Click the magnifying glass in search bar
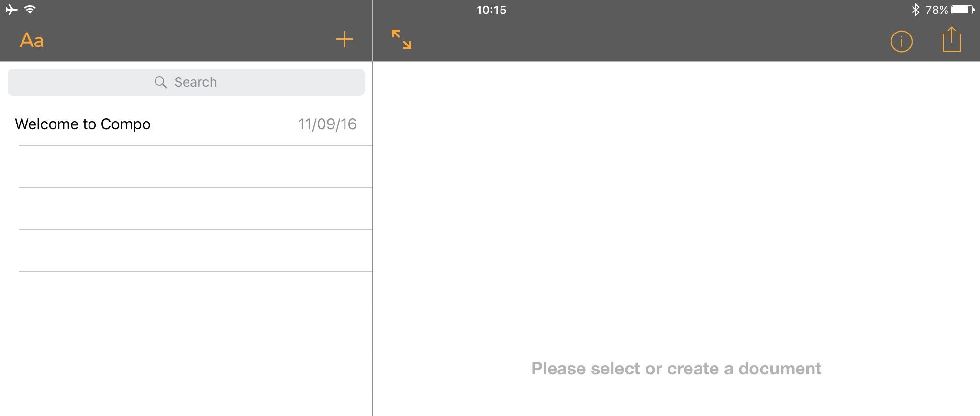This screenshot has height=416, width=980. click(160, 82)
